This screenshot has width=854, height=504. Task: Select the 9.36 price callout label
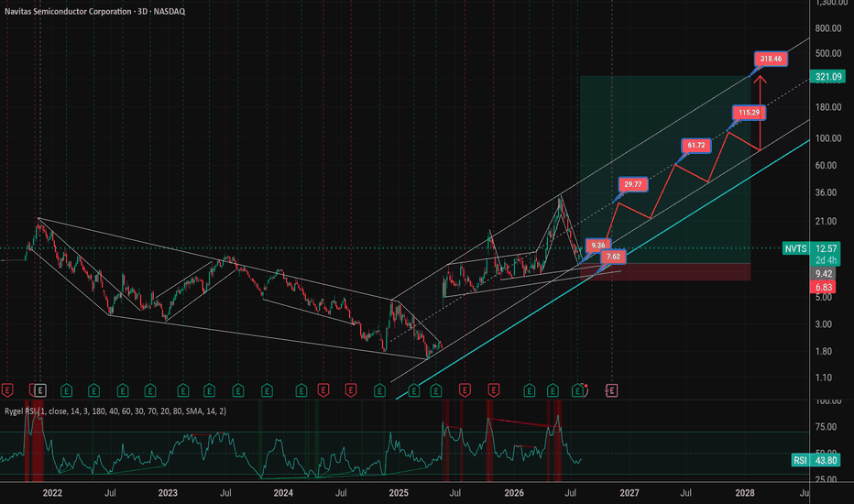598,246
